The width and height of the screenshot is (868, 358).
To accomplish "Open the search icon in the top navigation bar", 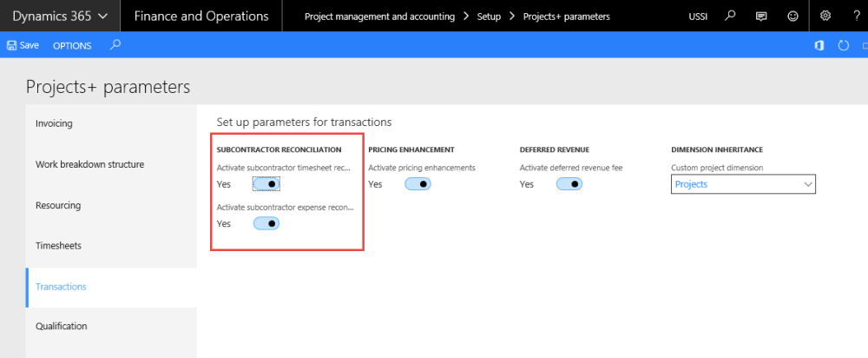I will tap(730, 16).
